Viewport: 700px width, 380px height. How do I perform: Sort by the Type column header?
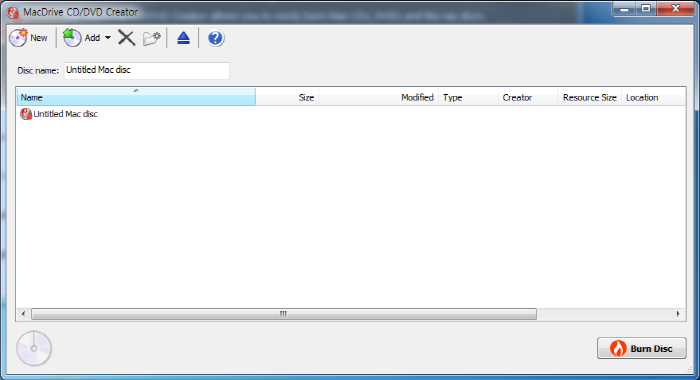pyautogui.click(x=468, y=97)
